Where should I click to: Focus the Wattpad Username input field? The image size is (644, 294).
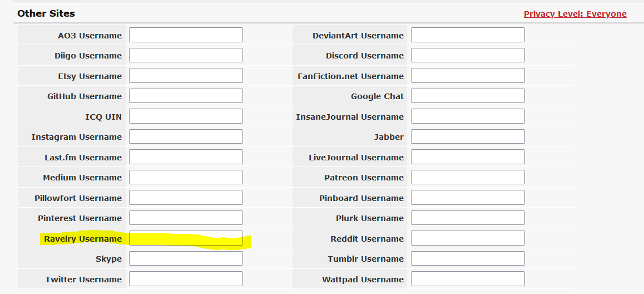(x=468, y=279)
